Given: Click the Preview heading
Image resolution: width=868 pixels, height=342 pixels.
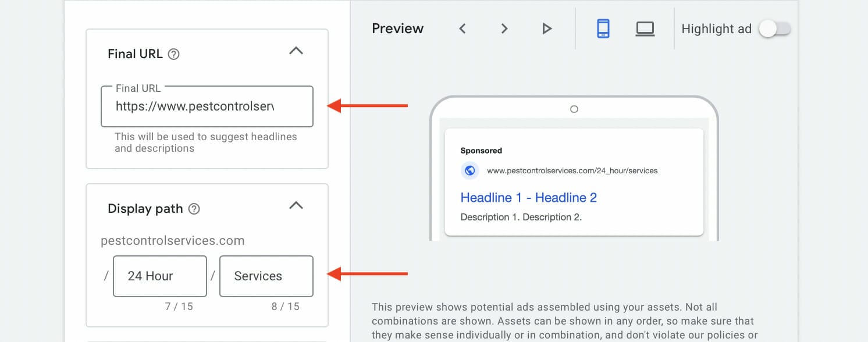Looking at the screenshot, I should [x=397, y=28].
